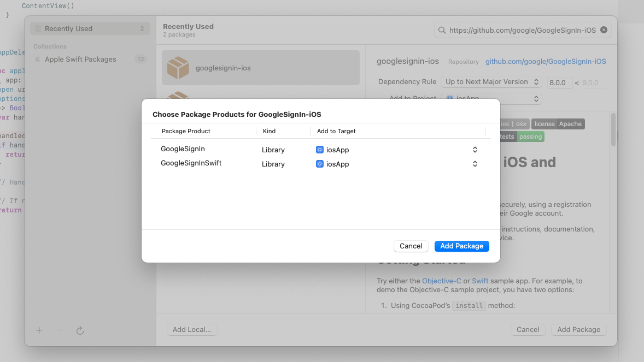Click the Apple logo collection icon
Viewport: 644px width, 362px height.
pyautogui.click(x=37, y=59)
